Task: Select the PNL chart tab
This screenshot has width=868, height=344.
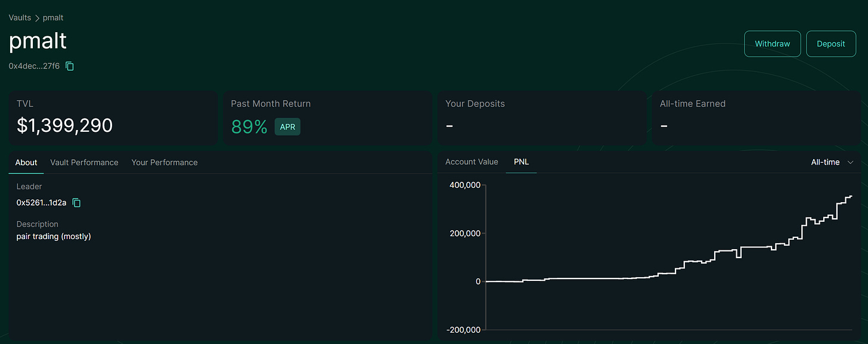Action: [521, 162]
